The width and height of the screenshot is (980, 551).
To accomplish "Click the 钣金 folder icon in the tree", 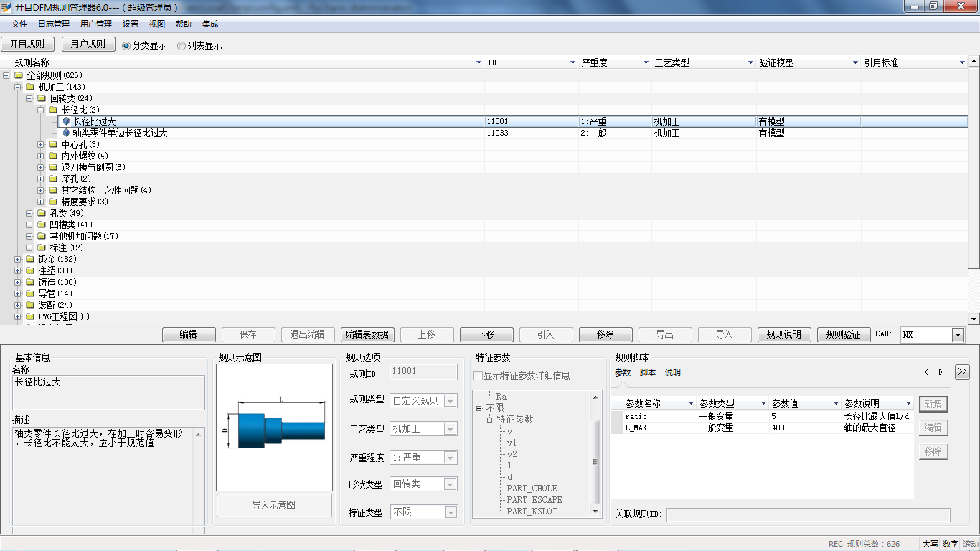I will tap(30, 259).
